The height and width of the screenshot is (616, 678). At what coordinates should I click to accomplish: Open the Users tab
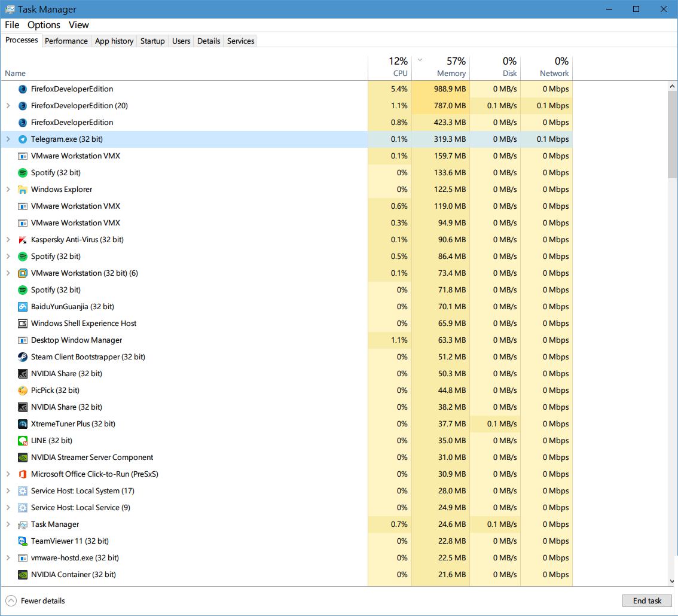click(181, 41)
